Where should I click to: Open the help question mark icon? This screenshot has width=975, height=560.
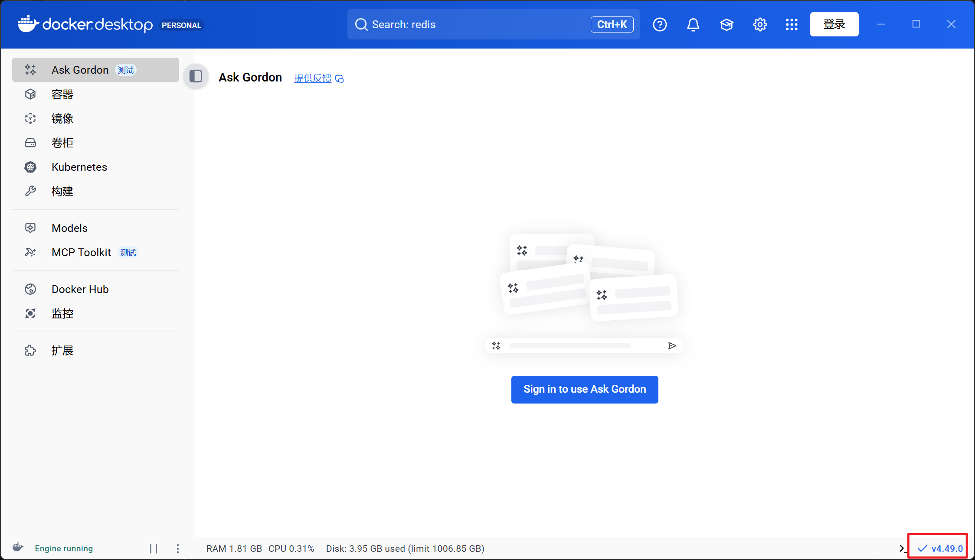pyautogui.click(x=660, y=25)
